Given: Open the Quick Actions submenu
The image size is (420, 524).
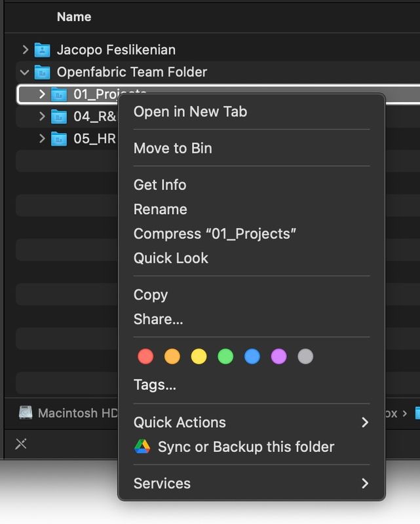Looking at the screenshot, I should coord(252,422).
